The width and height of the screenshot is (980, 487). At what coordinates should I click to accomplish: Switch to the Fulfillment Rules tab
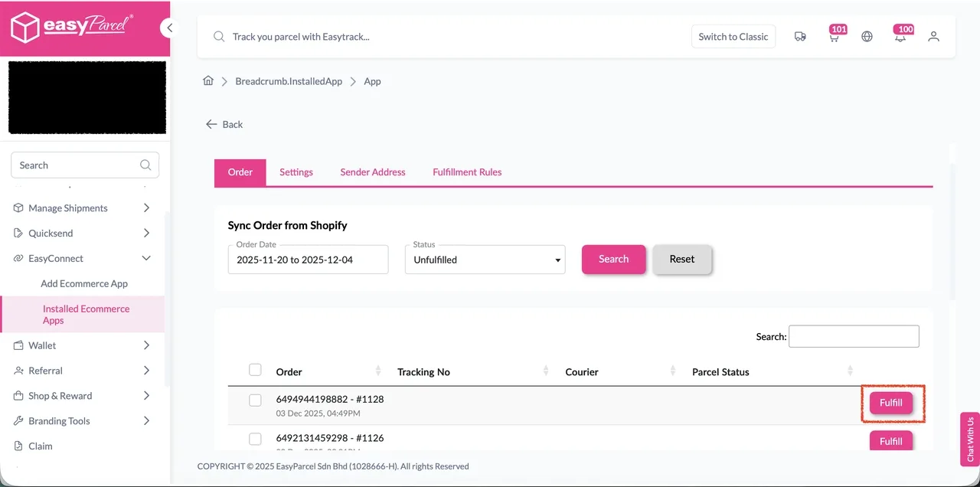coord(467,172)
